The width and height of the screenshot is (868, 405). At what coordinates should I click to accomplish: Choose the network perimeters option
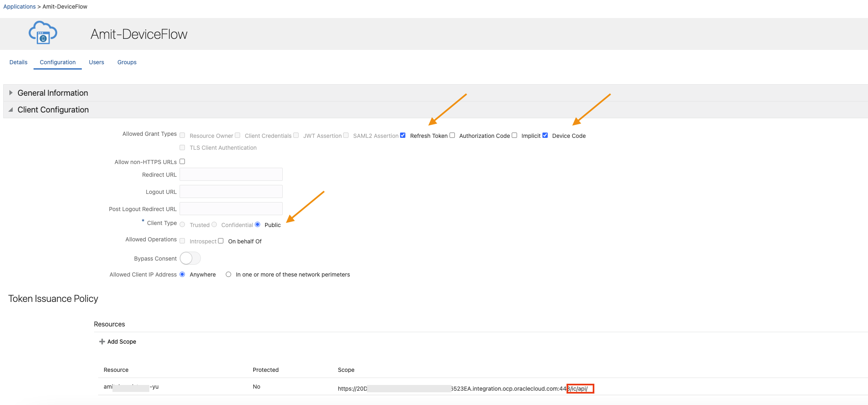[228, 274]
